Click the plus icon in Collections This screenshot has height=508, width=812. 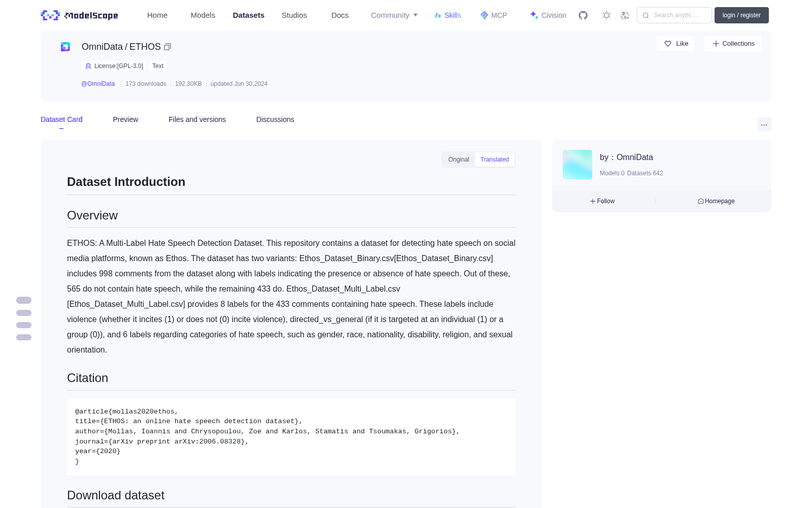pyautogui.click(x=716, y=44)
